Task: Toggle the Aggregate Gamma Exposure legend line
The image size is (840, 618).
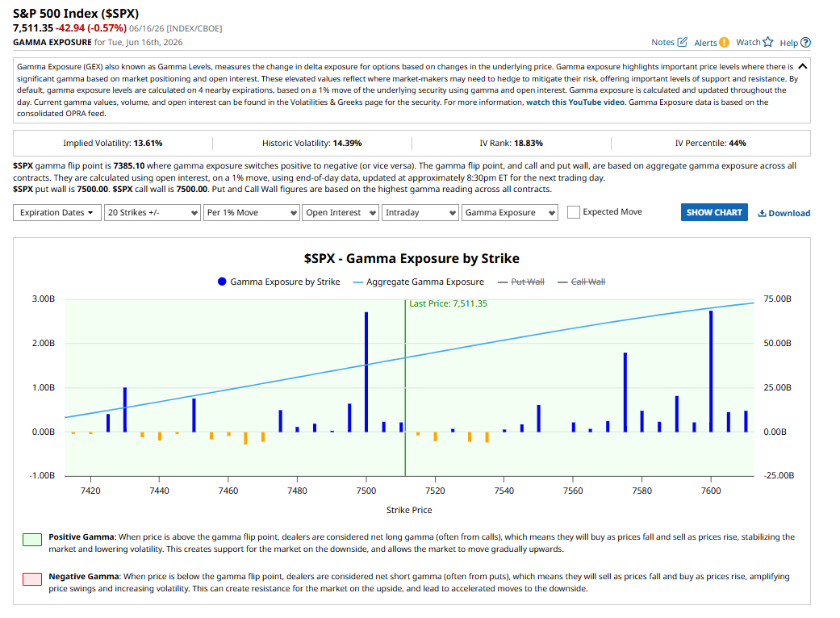Action: [357, 282]
